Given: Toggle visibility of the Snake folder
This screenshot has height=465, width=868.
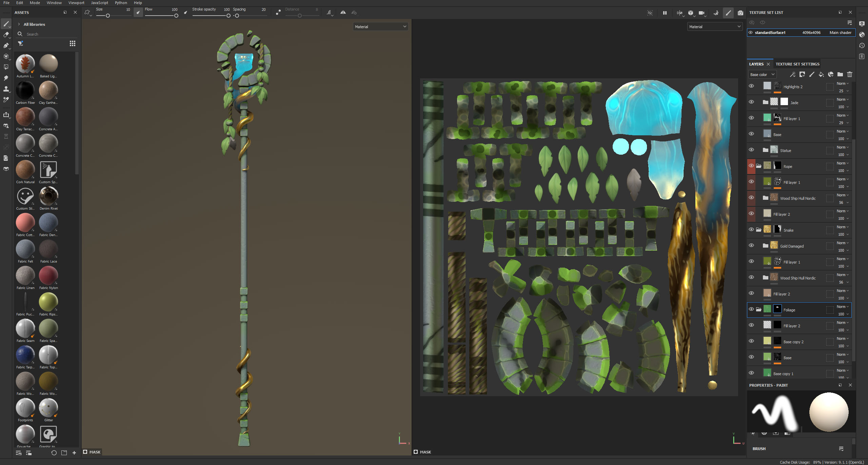Looking at the screenshot, I should (751, 230).
